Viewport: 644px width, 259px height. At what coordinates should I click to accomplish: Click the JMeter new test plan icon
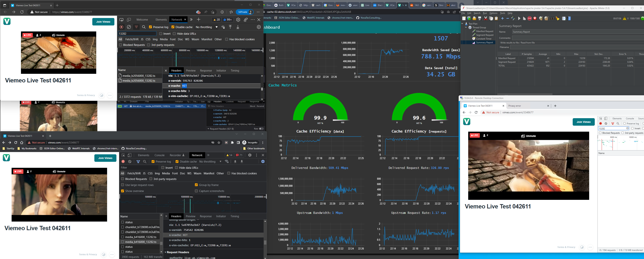click(x=464, y=19)
